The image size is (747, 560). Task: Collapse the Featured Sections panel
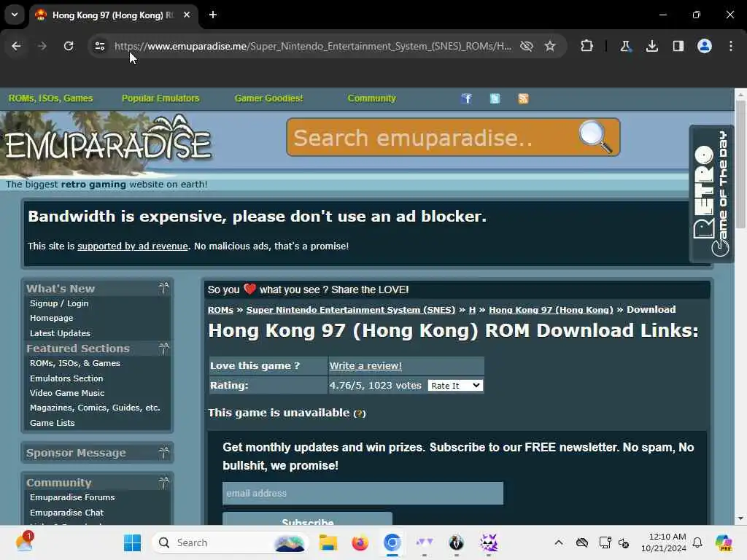[x=163, y=349]
